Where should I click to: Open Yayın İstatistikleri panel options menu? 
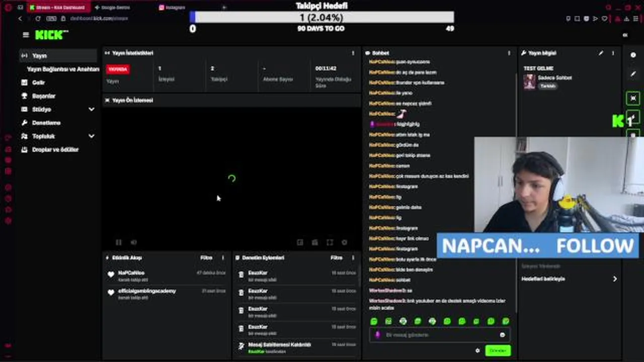(x=353, y=53)
